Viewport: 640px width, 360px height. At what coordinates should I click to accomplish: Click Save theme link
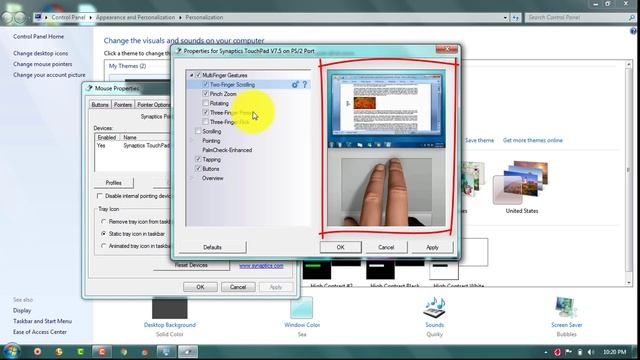(x=479, y=140)
